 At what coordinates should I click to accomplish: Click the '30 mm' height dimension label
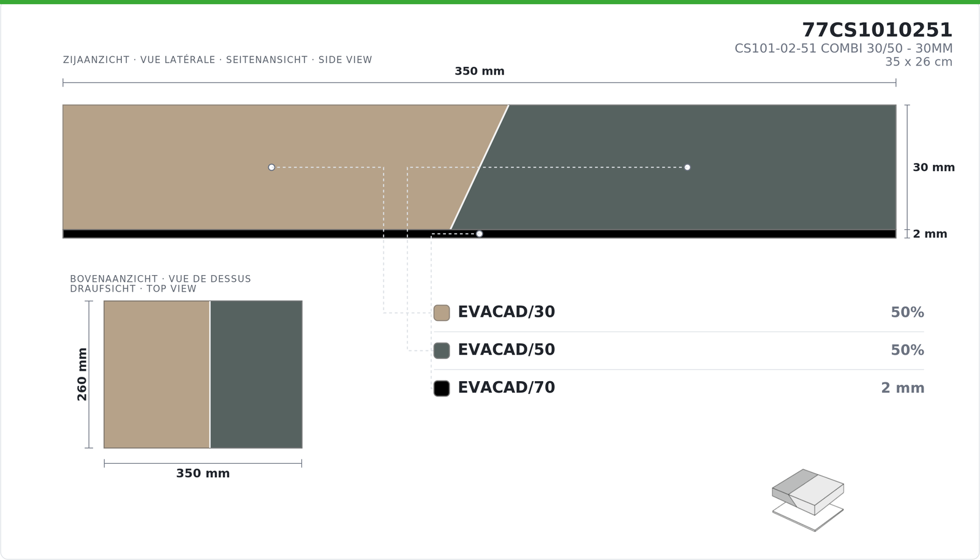[933, 167]
